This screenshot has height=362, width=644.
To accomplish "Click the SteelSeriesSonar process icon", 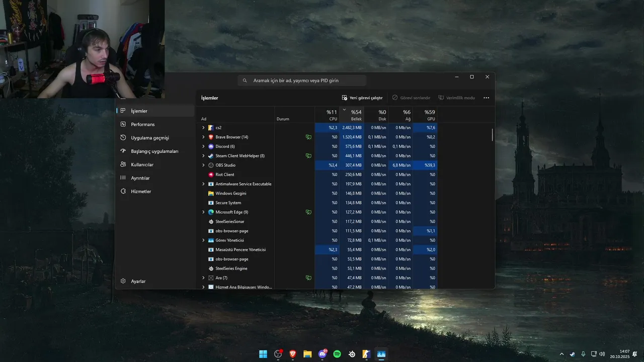I will 211,221.
